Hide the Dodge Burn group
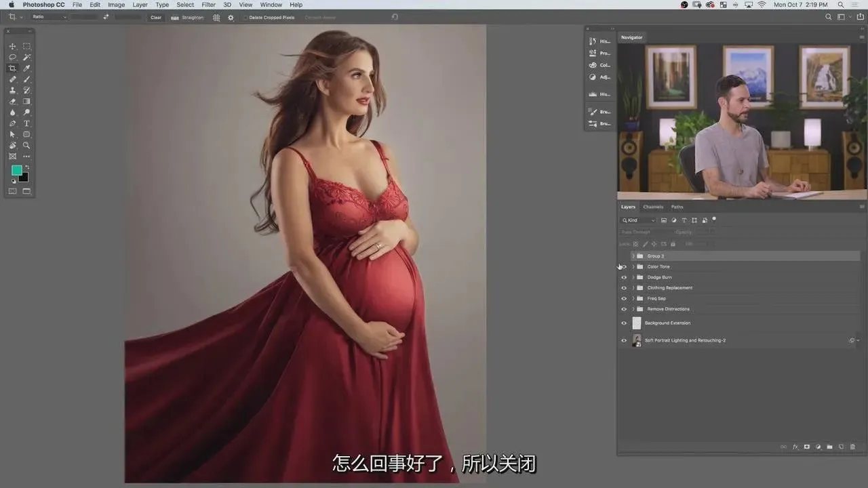 624,277
